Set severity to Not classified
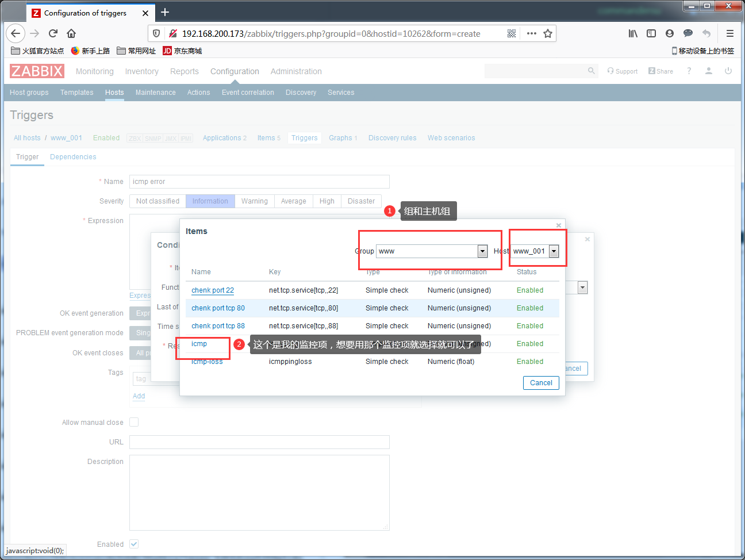The height and width of the screenshot is (560, 745). [158, 201]
